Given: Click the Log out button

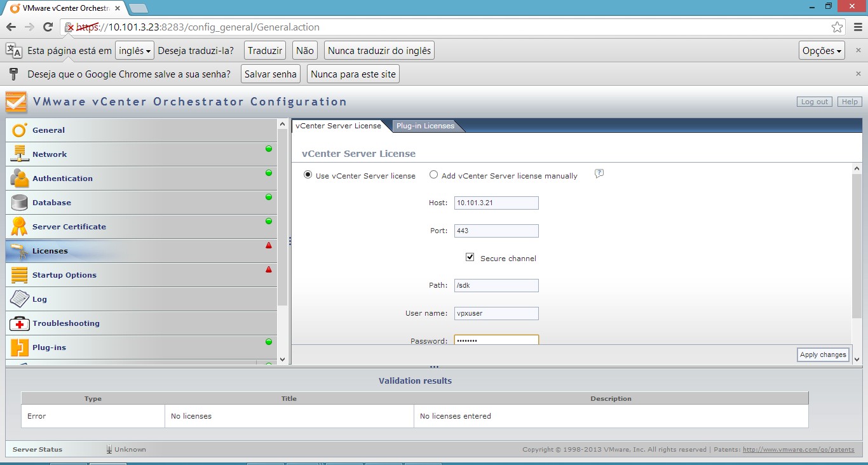Looking at the screenshot, I should click(x=814, y=102).
